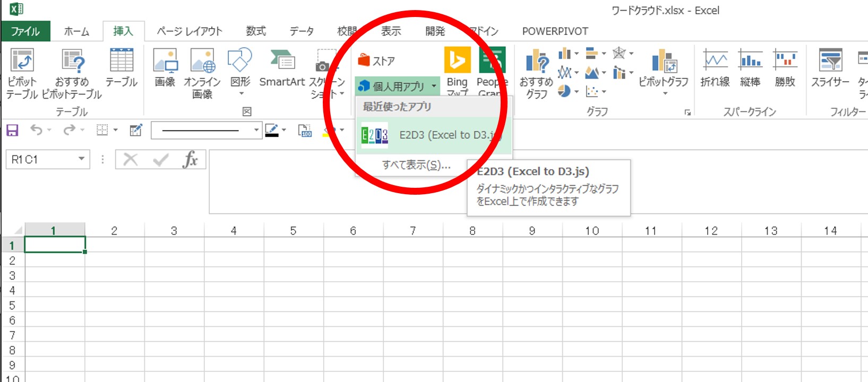Expand the ピボットグラフ dropdown arrow
The width and height of the screenshot is (868, 382).
(664, 94)
